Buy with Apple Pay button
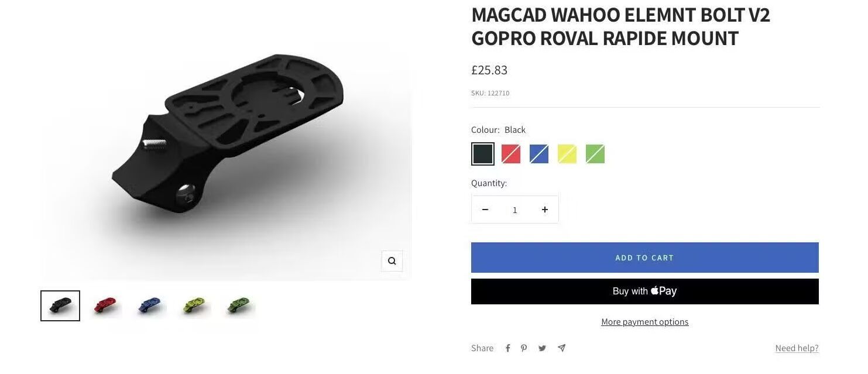868x374 pixels. click(x=644, y=291)
